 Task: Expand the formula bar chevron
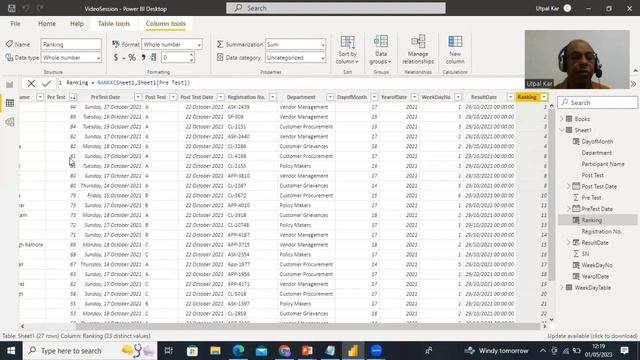[x=633, y=84]
